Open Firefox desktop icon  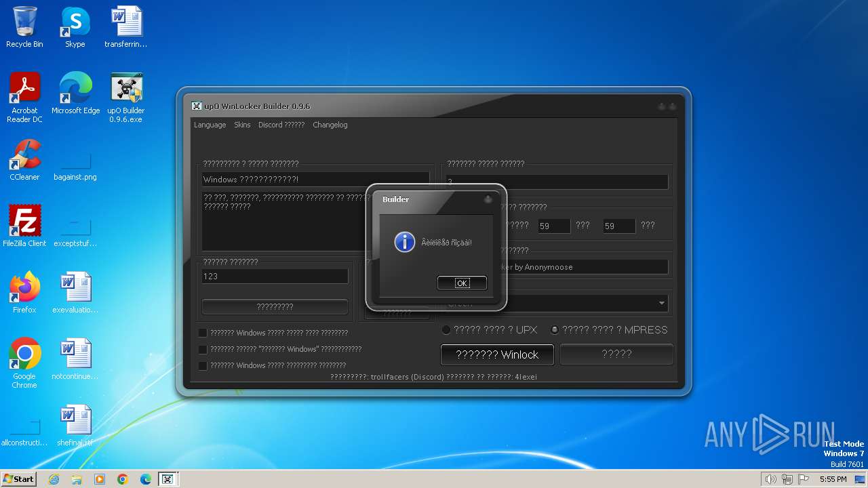coord(24,293)
